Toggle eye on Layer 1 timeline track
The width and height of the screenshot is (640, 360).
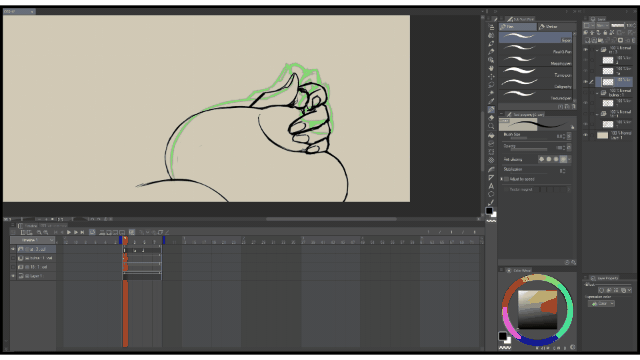click(x=13, y=276)
